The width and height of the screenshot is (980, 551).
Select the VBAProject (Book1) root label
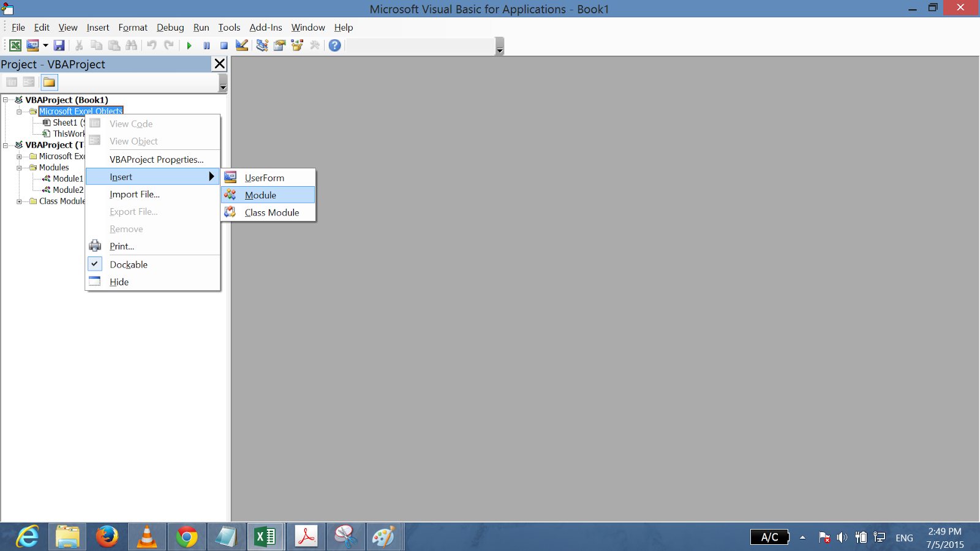[67, 100]
